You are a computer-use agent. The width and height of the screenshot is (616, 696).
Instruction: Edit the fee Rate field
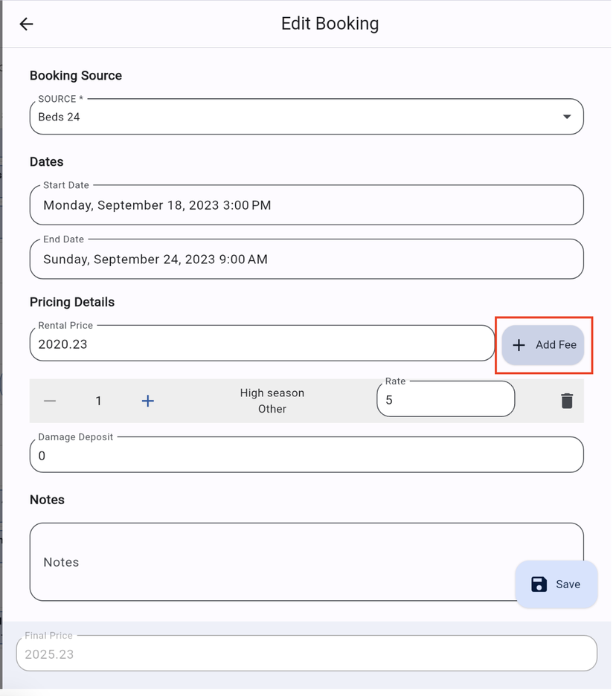[x=445, y=400]
